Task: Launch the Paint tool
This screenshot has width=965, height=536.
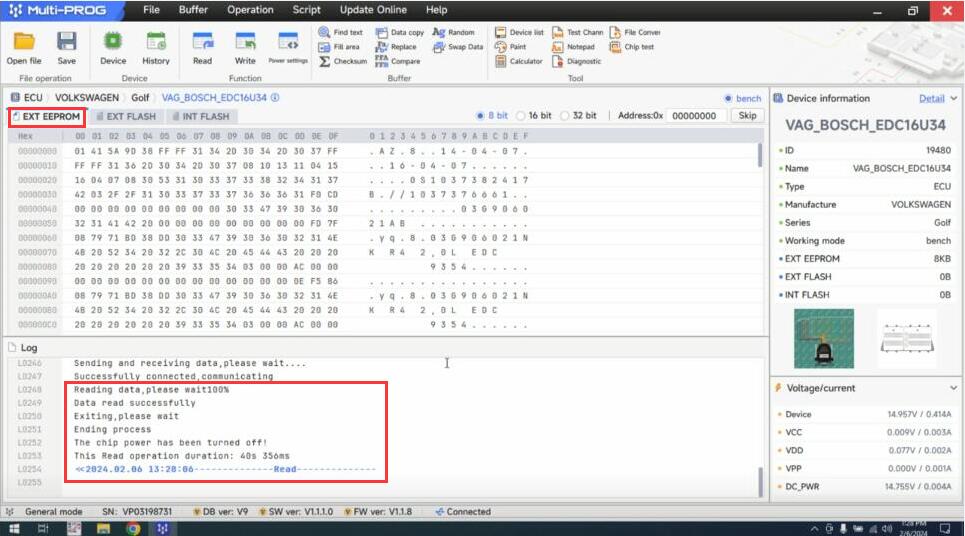Action: point(510,47)
